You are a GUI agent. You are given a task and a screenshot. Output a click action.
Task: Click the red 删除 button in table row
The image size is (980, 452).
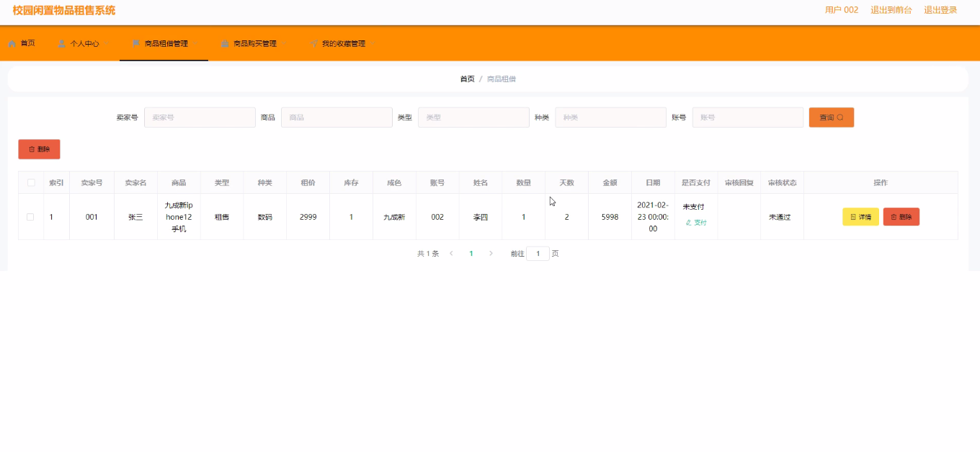pyautogui.click(x=901, y=217)
